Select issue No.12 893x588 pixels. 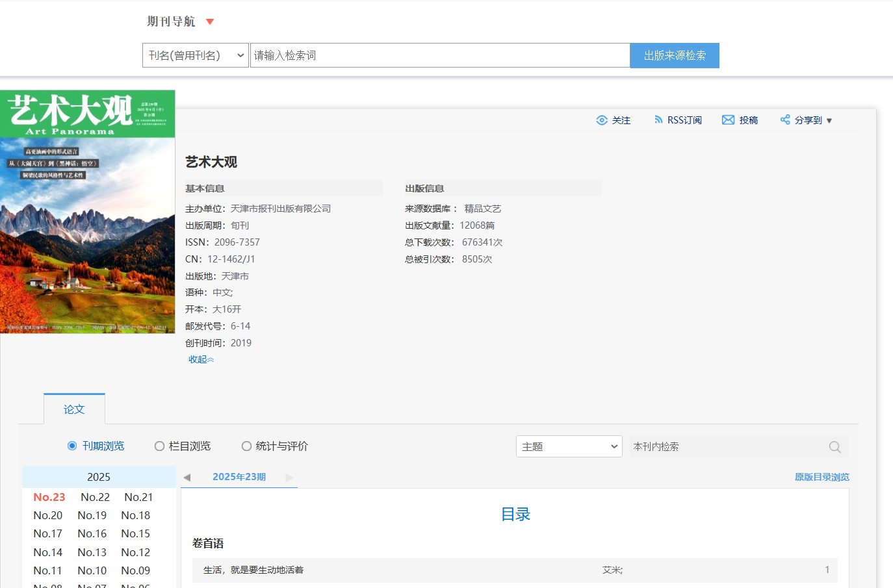tap(136, 552)
